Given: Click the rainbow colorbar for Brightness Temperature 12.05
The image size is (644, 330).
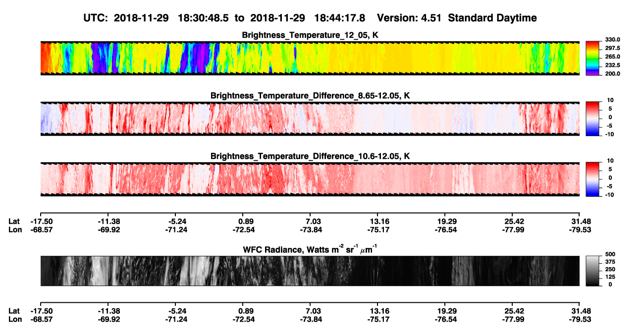Looking at the screenshot, I should [x=592, y=58].
